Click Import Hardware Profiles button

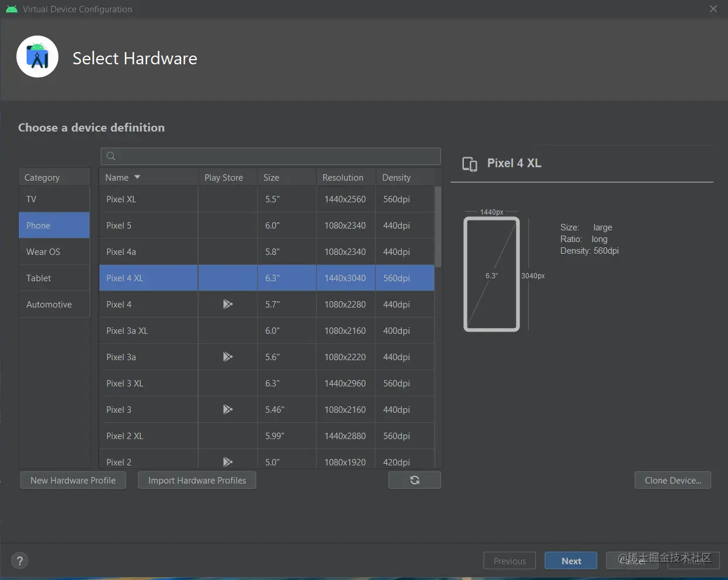tap(197, 480)
